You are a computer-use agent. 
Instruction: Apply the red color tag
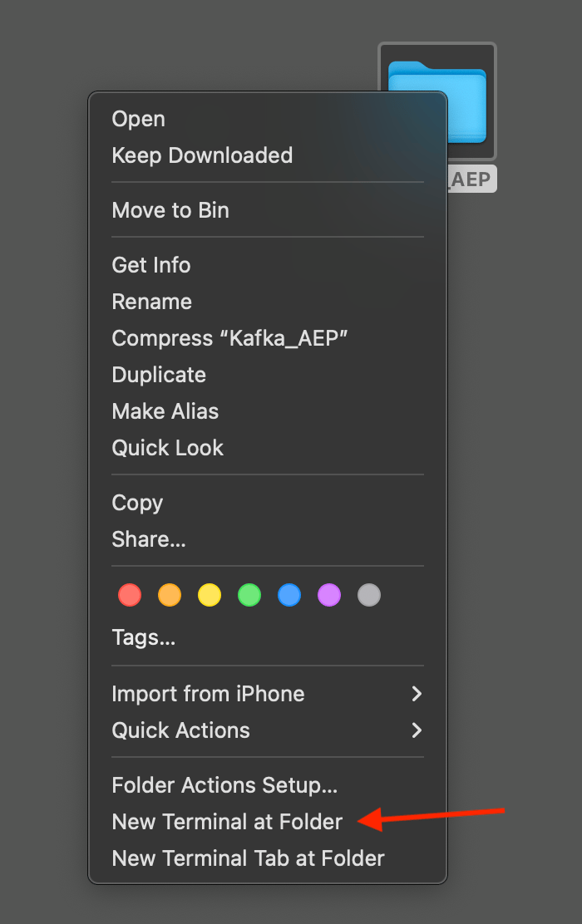(x=130, y=595)
